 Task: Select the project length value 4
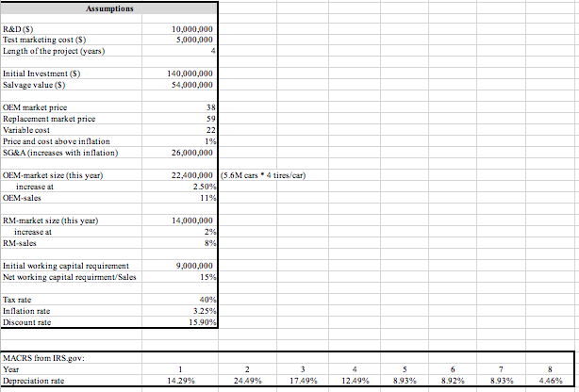180,51
